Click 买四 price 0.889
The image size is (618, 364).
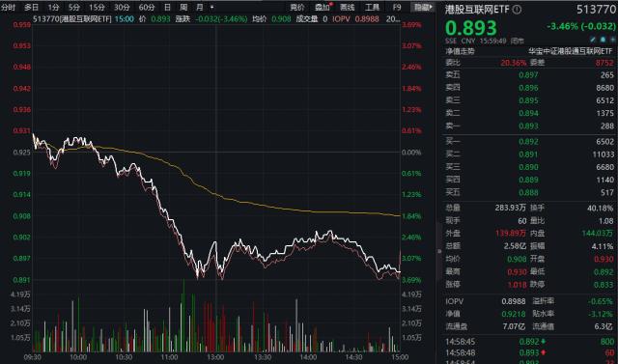[528, 180]
